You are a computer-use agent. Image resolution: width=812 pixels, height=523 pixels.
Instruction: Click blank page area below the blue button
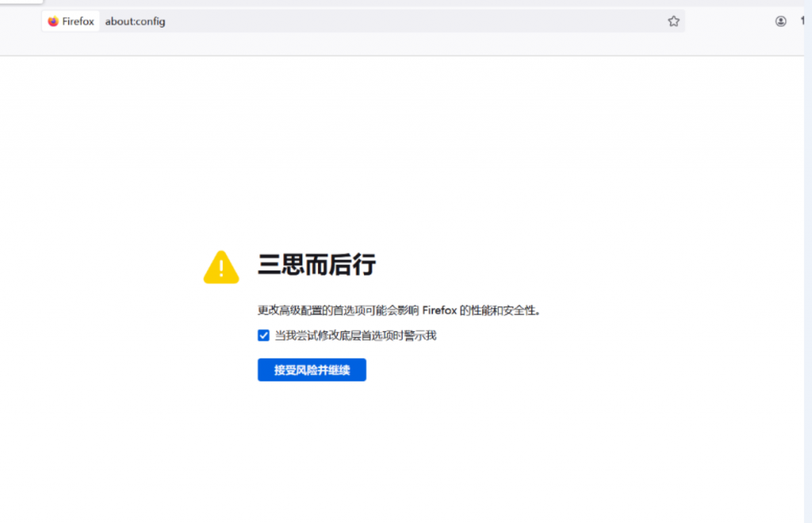pyautogui.click(x=396, y=452)
